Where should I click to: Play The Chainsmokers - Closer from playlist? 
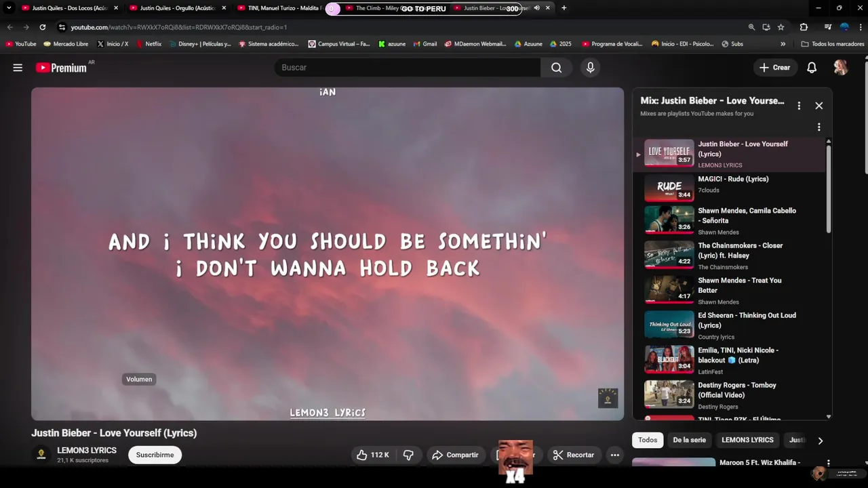coord(729,256)
